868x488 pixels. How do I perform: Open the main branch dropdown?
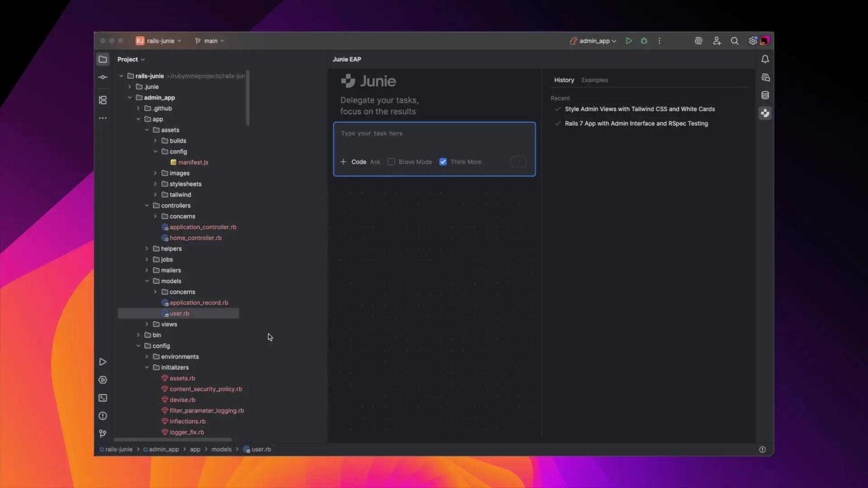[x=210, y=41]
